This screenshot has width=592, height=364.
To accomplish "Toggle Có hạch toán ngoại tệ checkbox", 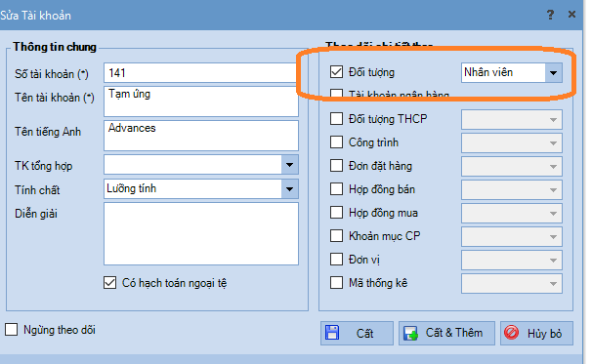I will [x=109, y=283].
